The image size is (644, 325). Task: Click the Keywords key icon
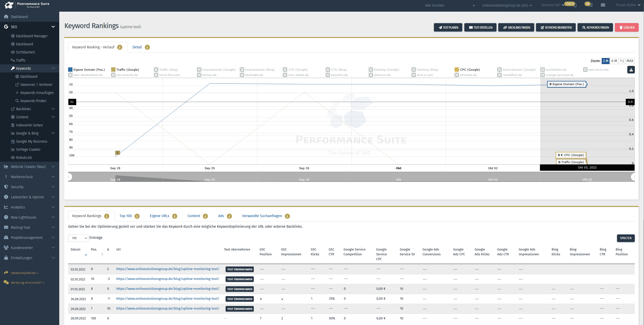click(13, 68)
